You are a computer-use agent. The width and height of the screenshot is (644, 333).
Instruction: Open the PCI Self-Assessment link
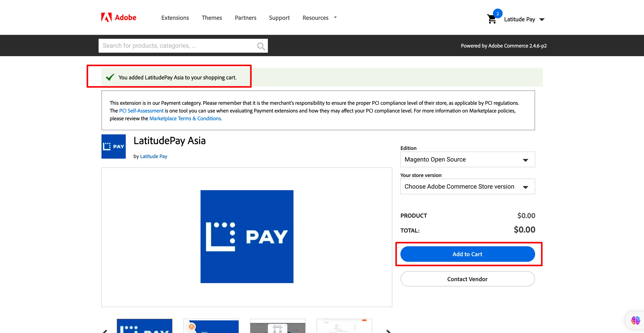click(x=141, y=111)
